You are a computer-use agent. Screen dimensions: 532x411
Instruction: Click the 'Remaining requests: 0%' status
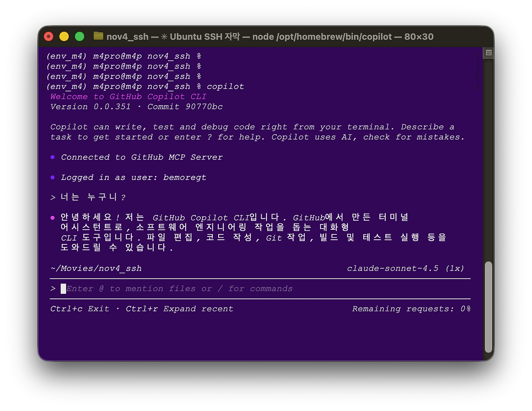click(411, 309)
